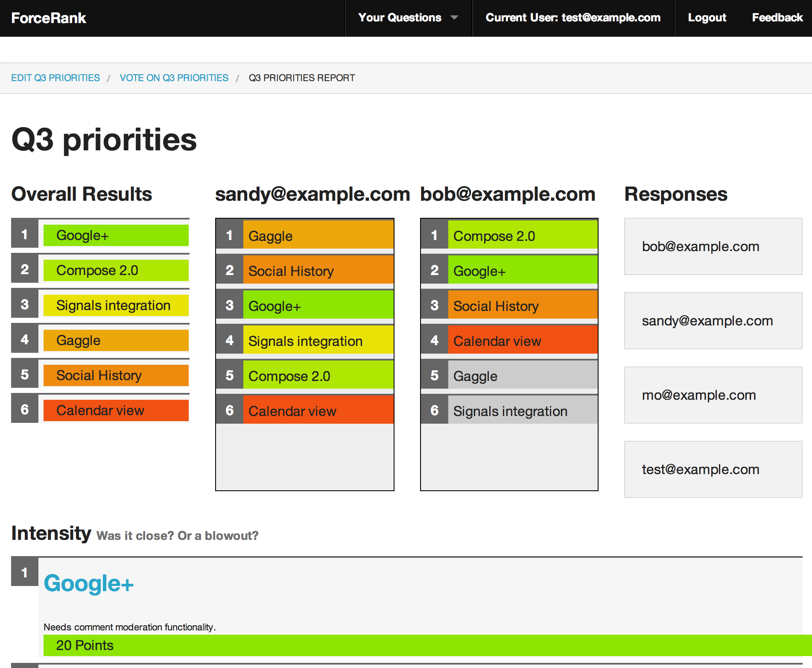Select Gaggle at rank one under sandy@example.com

(x=318, y=236)
